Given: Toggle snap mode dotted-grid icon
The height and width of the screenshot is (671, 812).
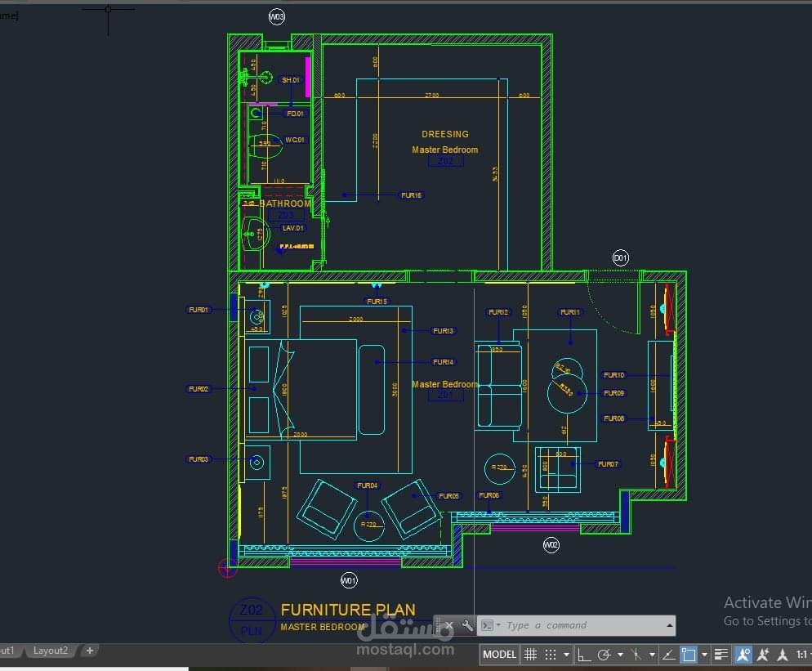Looking at the screenshot, I should coord(551,655).
